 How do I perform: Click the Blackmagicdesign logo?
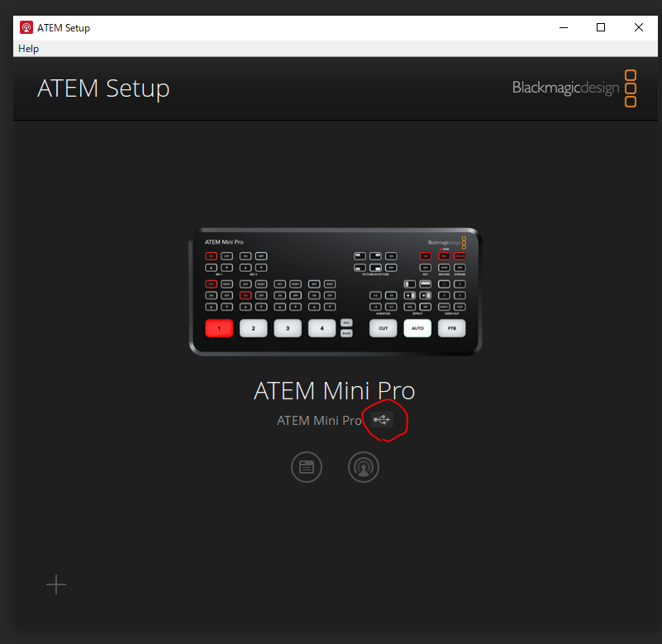tap(574, 88)
